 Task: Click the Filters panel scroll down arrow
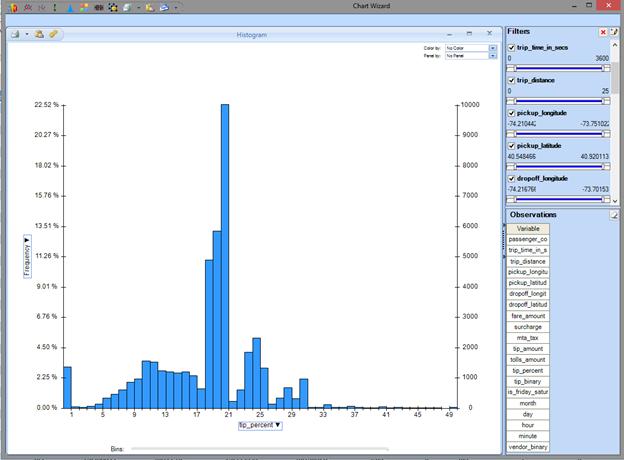615,201
